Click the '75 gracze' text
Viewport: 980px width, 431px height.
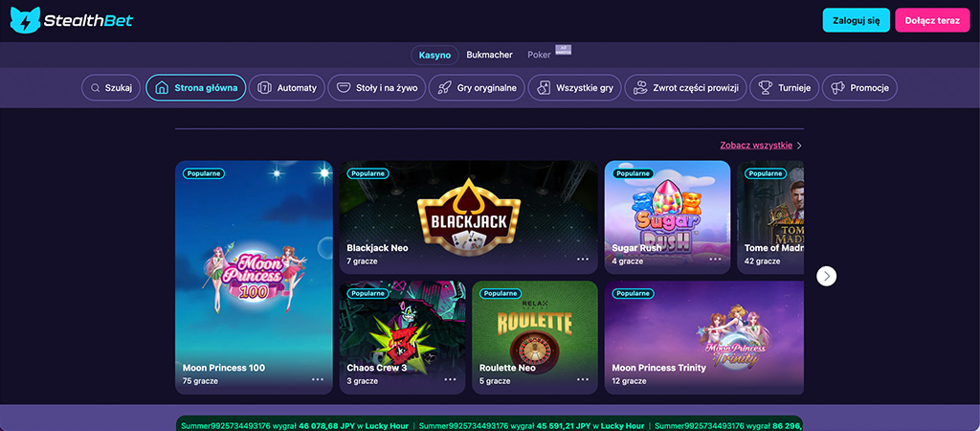point(200,381)
